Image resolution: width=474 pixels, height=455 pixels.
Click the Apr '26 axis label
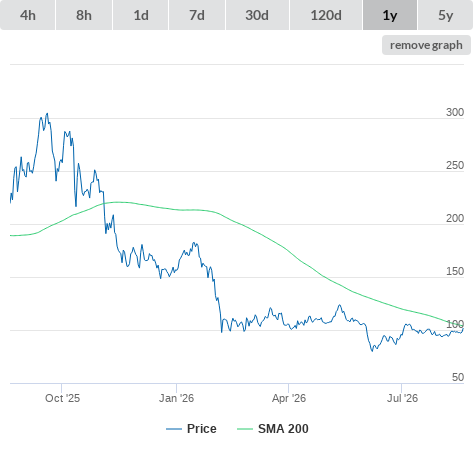[x=289, y=398]
